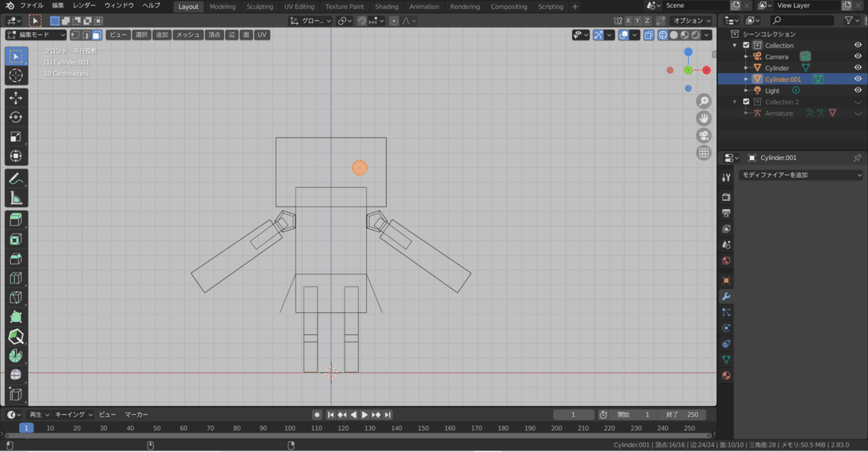Open the Modifier properties wrench tab
Viewport: 868px width, 452px height.
(726, 297)
